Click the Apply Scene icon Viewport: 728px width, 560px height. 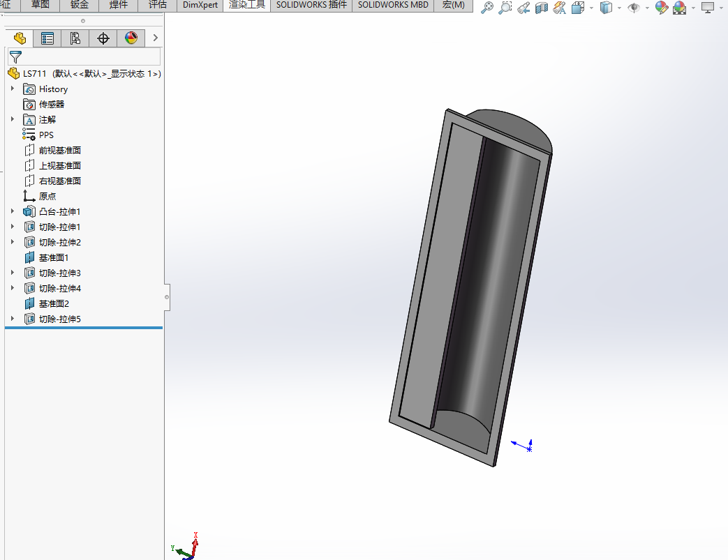point(679,8)
